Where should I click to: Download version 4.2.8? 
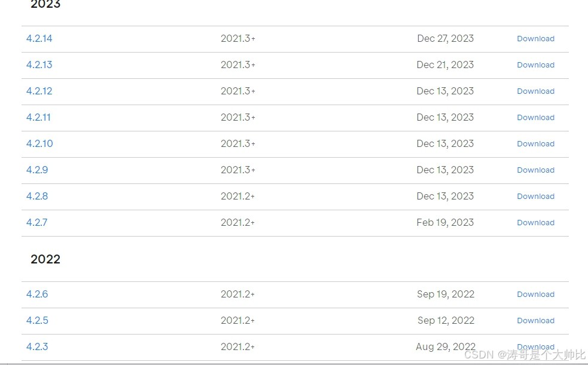click(535, 196)
